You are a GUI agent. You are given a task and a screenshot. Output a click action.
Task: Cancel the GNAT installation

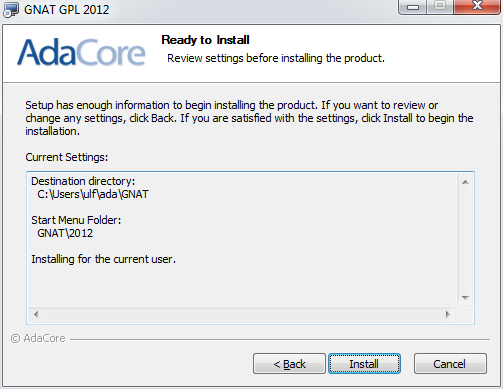pos(450,364)
